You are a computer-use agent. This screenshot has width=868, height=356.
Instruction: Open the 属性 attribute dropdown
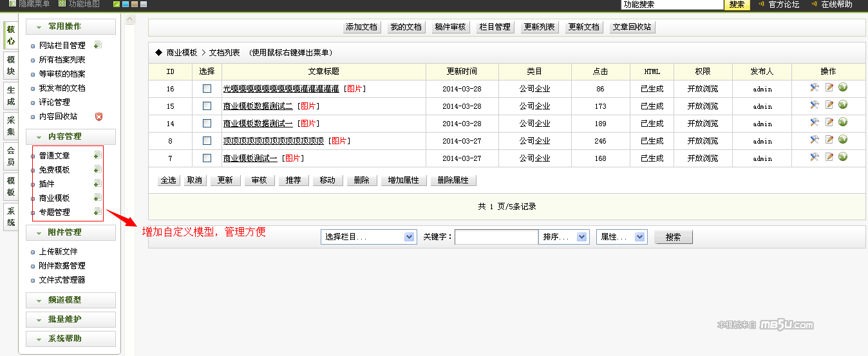tap(621, 237)
